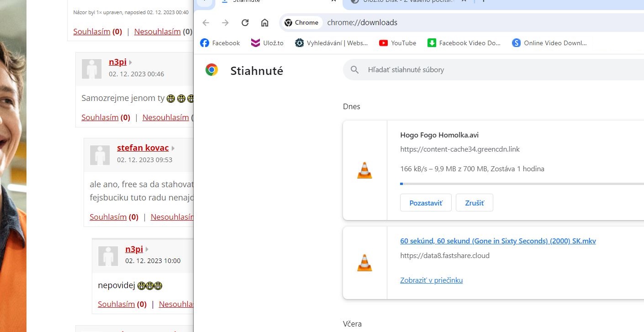
Task: Click Zobraziť v priečinku link
Action: pos(431,280)
